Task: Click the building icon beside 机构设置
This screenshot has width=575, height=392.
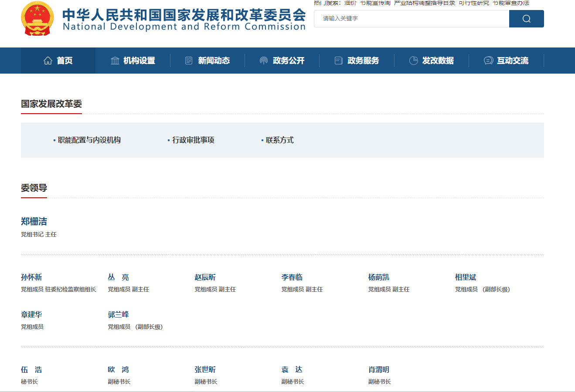Action: [115, 61]
